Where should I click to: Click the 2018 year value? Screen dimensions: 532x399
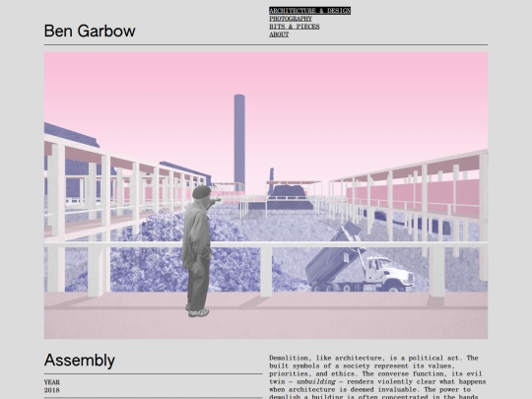[x=52, y=390]
